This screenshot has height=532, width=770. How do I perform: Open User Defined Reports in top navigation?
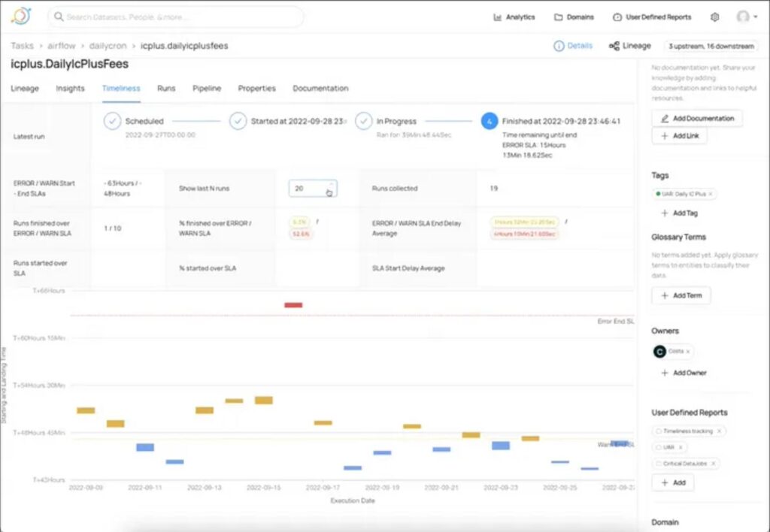[652, 17]
